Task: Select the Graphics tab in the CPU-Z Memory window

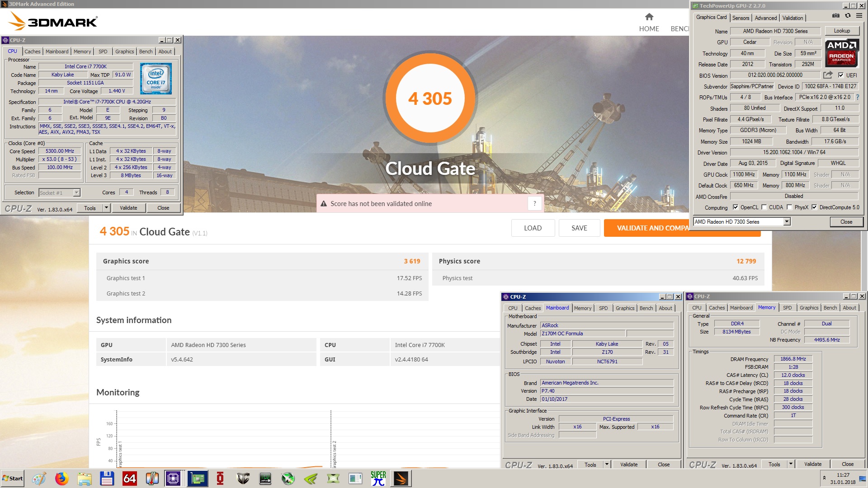Action: click(809, 308)
